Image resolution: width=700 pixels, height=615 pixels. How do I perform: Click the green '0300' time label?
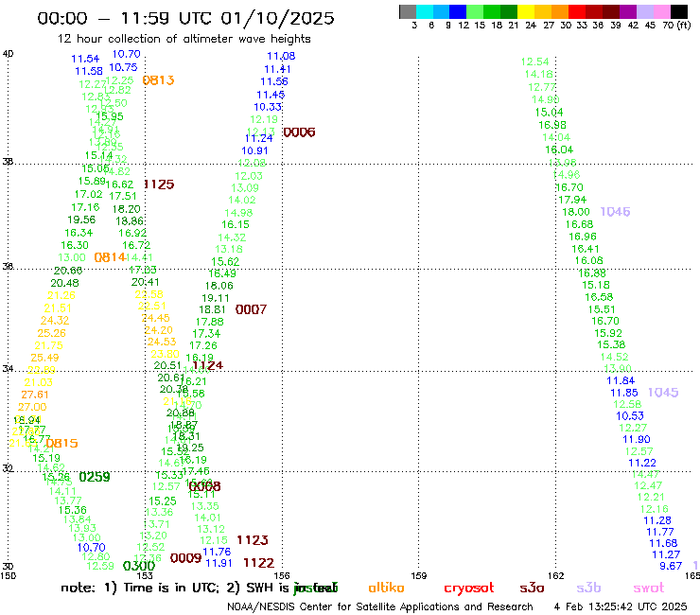pos(139,566)
